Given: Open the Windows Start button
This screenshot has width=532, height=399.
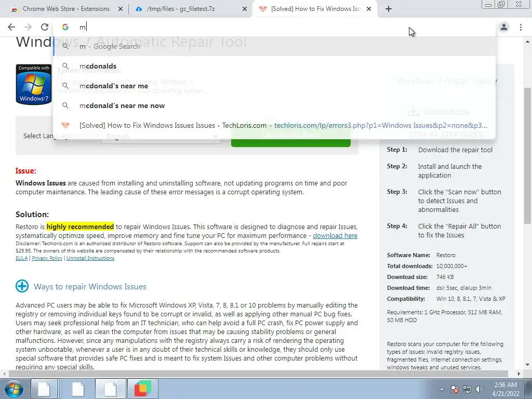Looking at the screenshot, I should point(13,389).
